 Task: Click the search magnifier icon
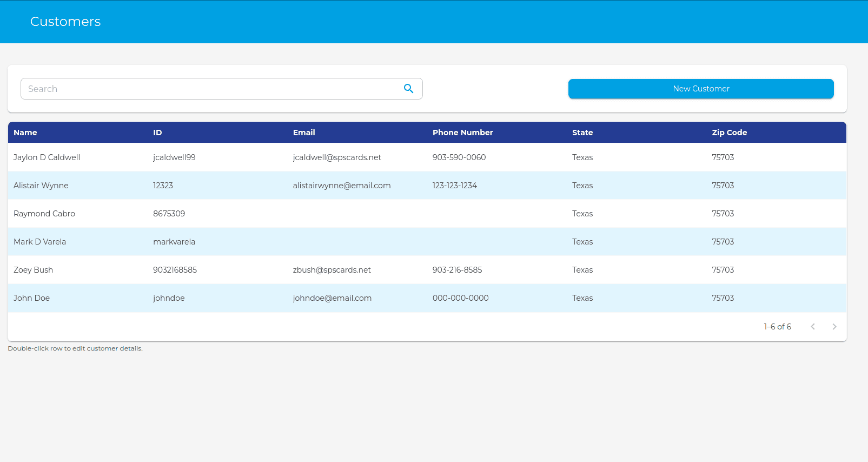pos(408,89)
